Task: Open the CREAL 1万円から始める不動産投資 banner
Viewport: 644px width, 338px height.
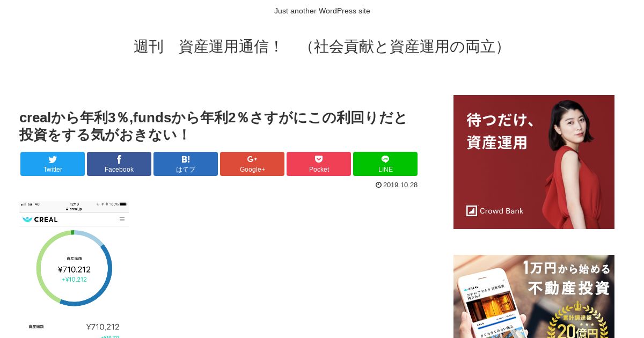Action: [x=534, y=296]
